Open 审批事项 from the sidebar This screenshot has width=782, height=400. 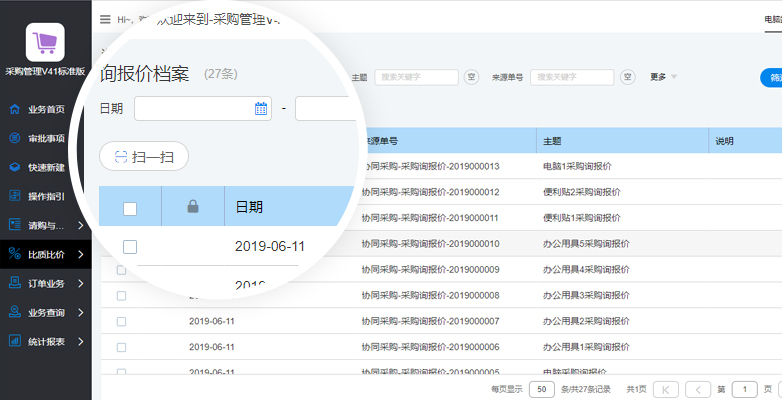click(x=46, y=138)
